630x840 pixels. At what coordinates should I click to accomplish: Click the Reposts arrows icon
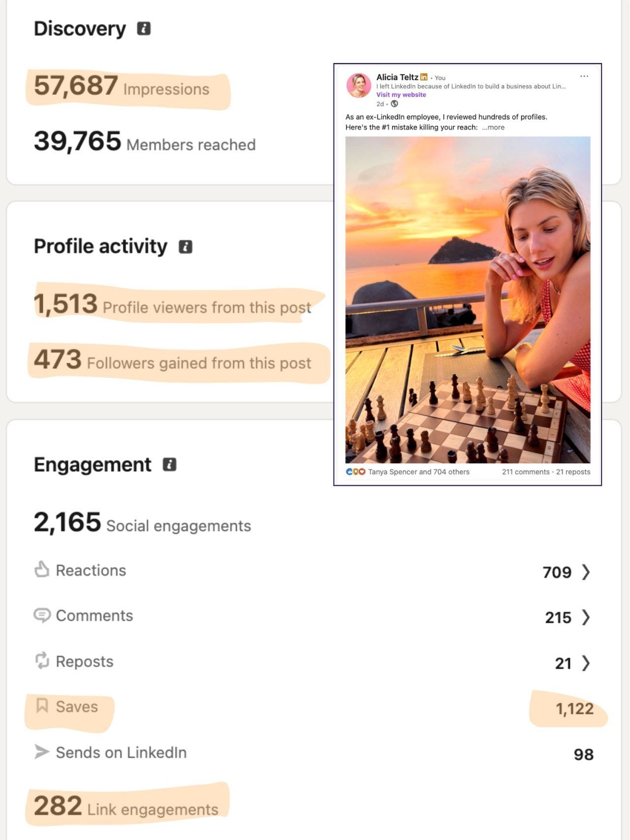(x=42, y=661)
